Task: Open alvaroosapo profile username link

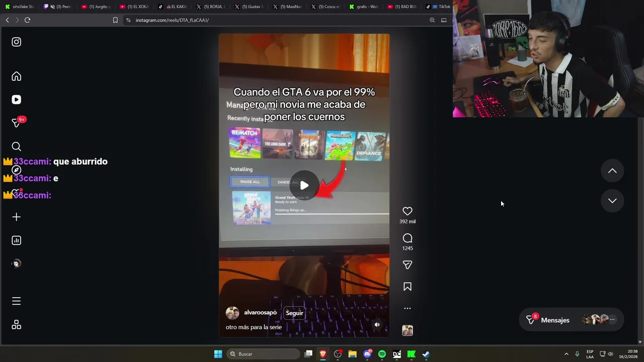Action: pos(260,313)
